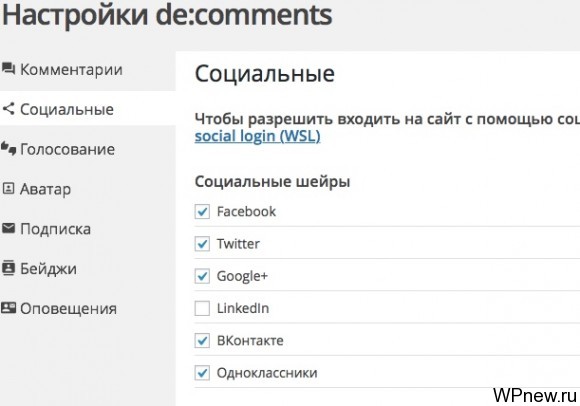Click the badge icon next to Бейджи
The height and width of the screenshot is (406, 580).
(x=9, y=268)
